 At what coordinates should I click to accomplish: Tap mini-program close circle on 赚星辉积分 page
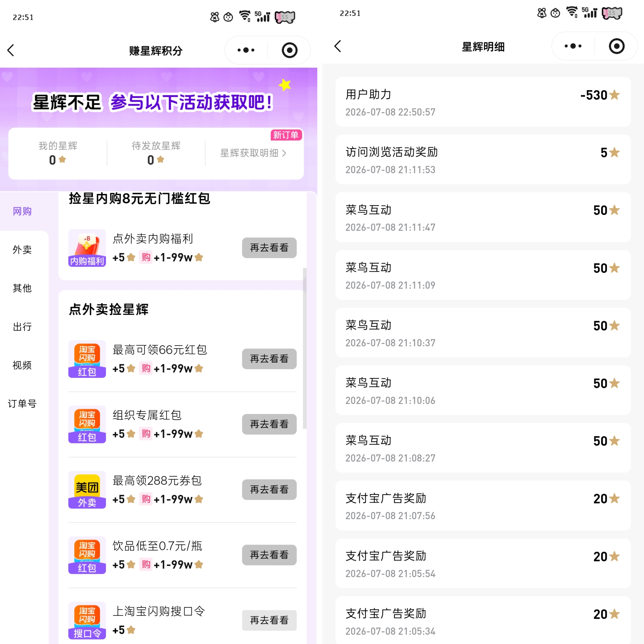click(289, 50)
